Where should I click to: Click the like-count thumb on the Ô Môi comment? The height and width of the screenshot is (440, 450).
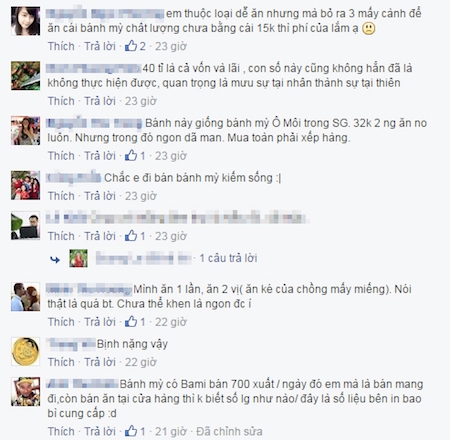tap(131, 156)
